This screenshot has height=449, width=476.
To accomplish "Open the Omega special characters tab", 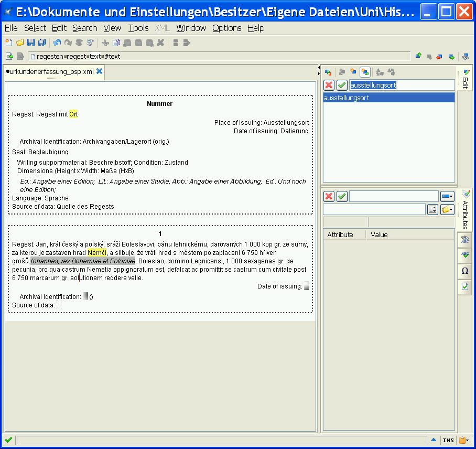I will click(x=465, y=271).
